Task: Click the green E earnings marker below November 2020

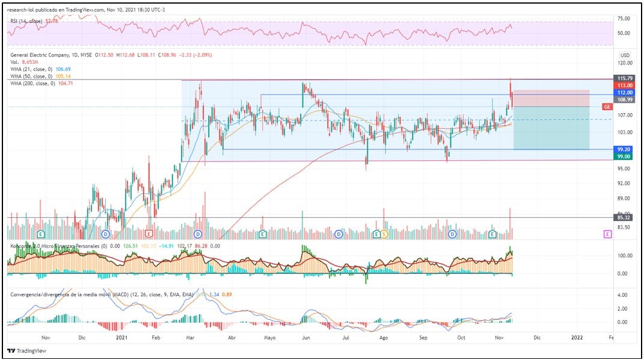Action: click(x=41, y=234)
